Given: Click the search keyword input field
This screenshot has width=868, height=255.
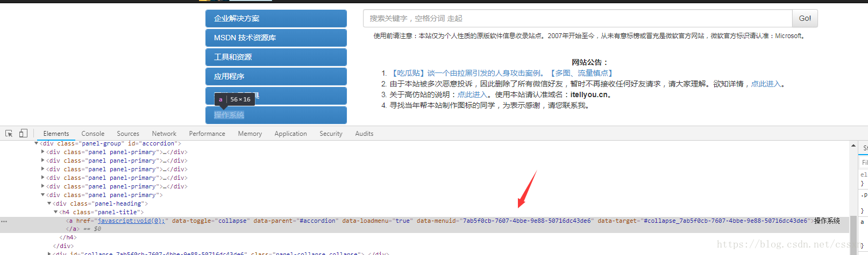Looking at the screenshot, I should (x=578, y=18).
